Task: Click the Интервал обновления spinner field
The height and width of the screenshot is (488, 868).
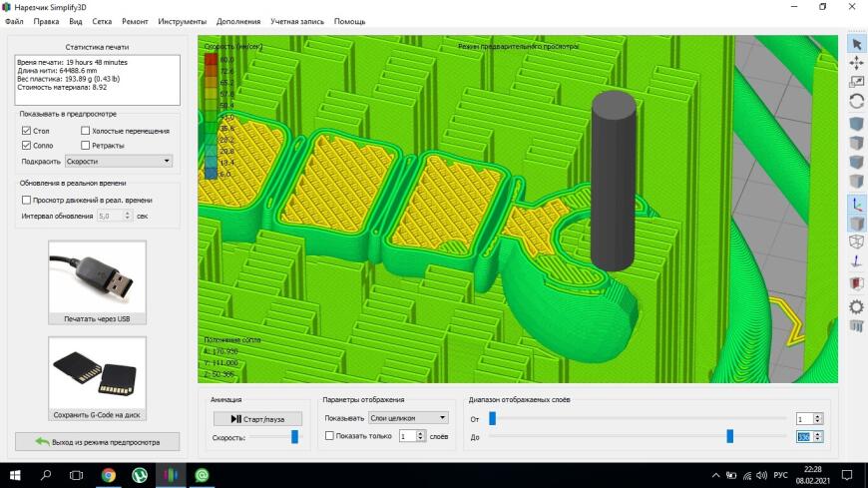Action: tap(115, 216)
